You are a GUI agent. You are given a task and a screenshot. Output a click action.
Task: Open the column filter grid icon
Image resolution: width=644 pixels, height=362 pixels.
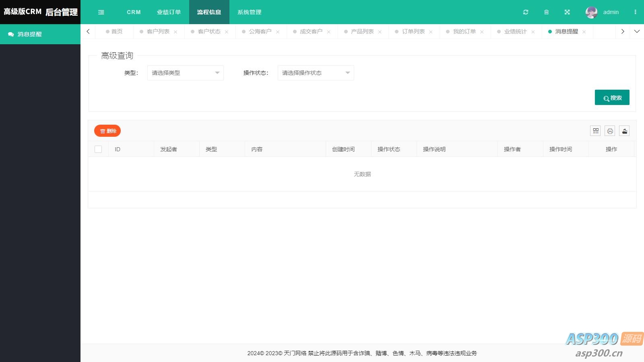pyautogui.click(x=595, y=131)
